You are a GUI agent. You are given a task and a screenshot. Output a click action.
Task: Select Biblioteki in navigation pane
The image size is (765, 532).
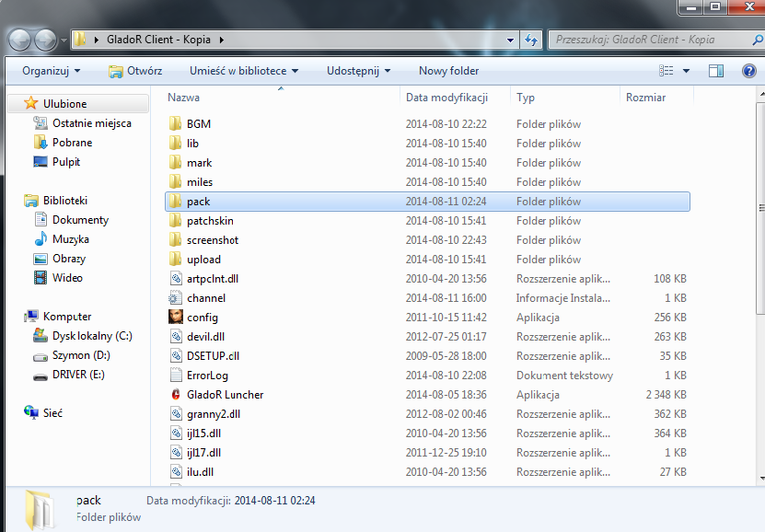pos(64,201)
